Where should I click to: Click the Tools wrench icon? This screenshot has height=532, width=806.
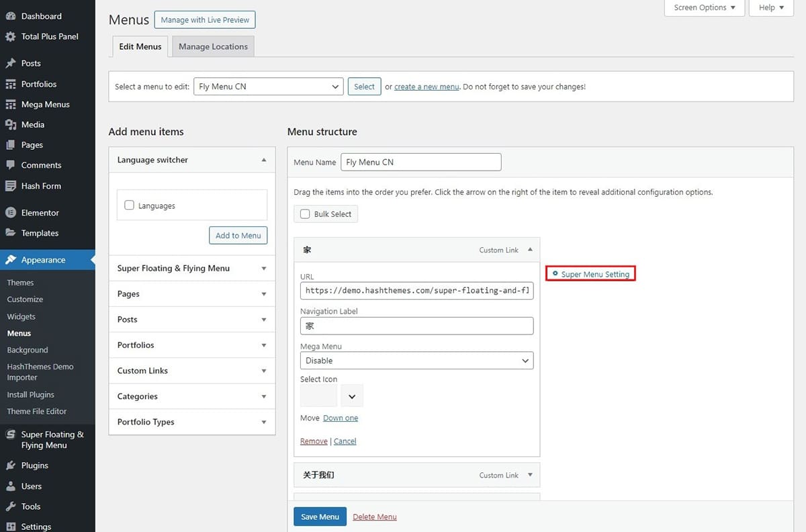tap(11, 506)
